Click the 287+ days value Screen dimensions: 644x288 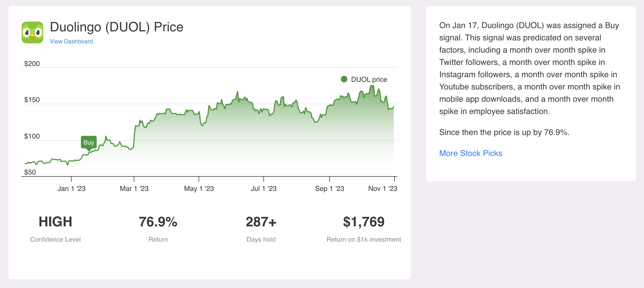[x=261, y=222]
